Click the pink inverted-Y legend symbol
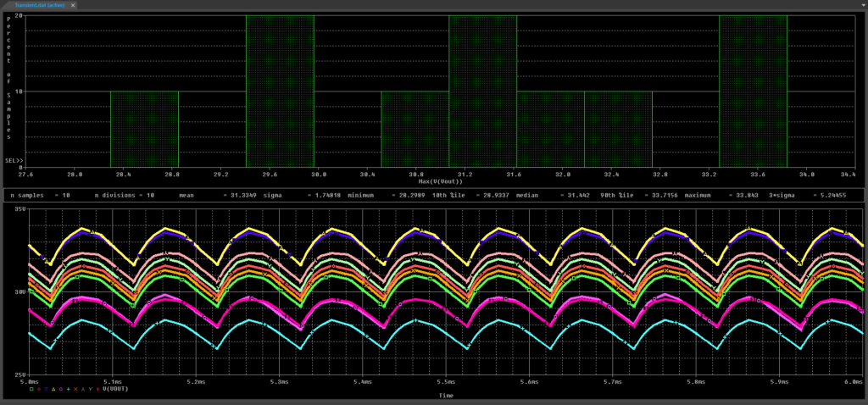Screen dimensions: 868x405 pos(83,389)
